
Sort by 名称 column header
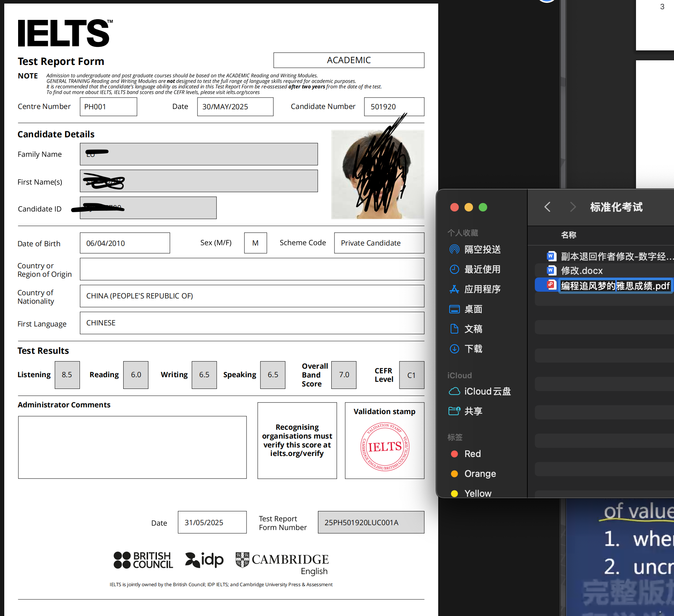(569, 235)
